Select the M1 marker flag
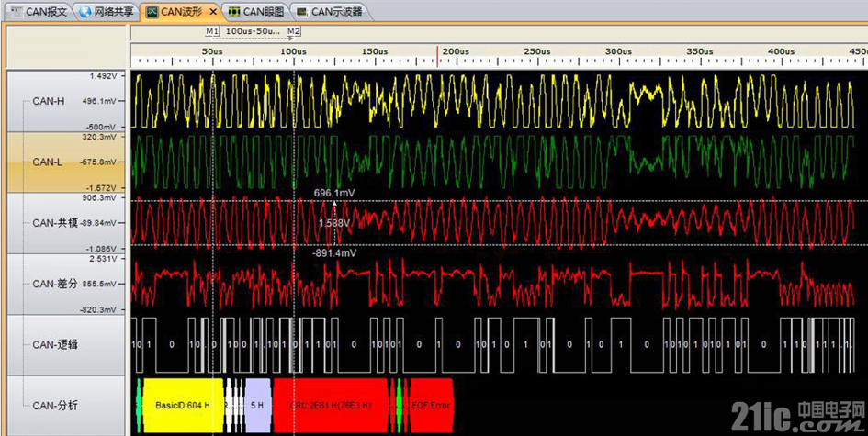Viewport: 868px width, 436px height. (x=212, y=31)
